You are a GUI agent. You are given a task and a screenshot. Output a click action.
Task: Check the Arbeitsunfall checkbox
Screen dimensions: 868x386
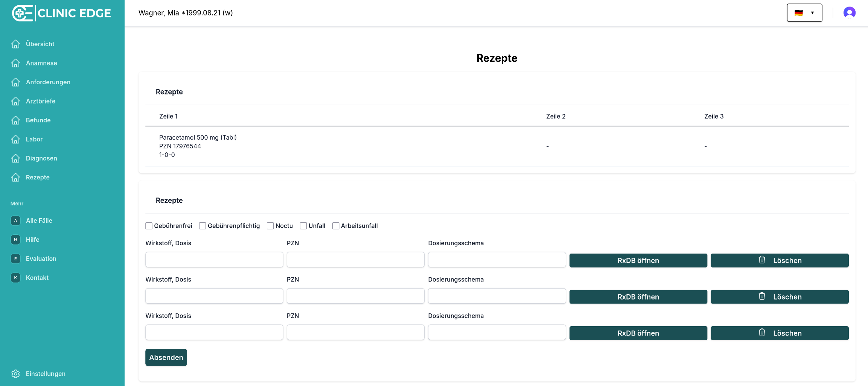tap(336, 226)
